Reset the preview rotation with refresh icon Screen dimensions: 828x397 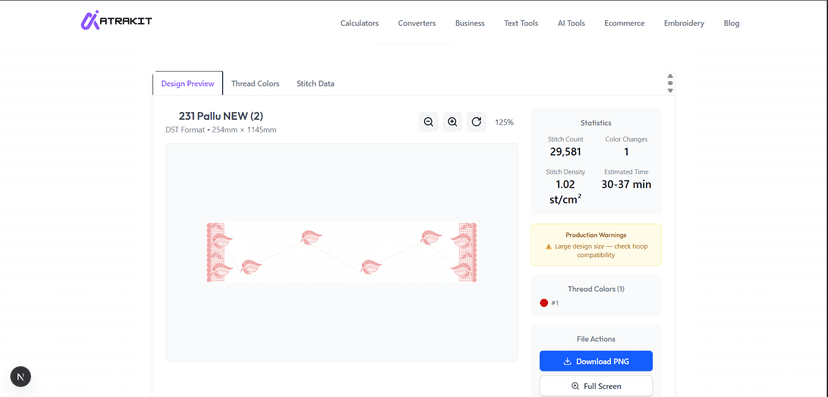tap(476, 122)
